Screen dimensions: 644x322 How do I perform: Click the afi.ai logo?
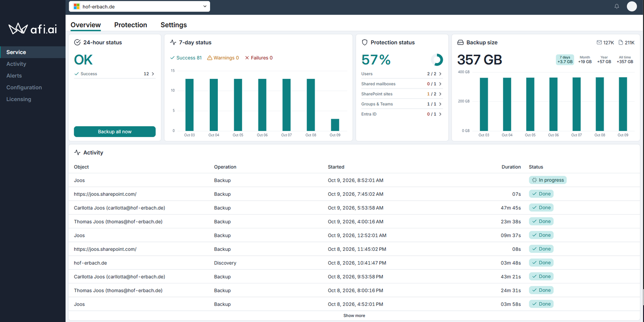click(x=33, y=29)
